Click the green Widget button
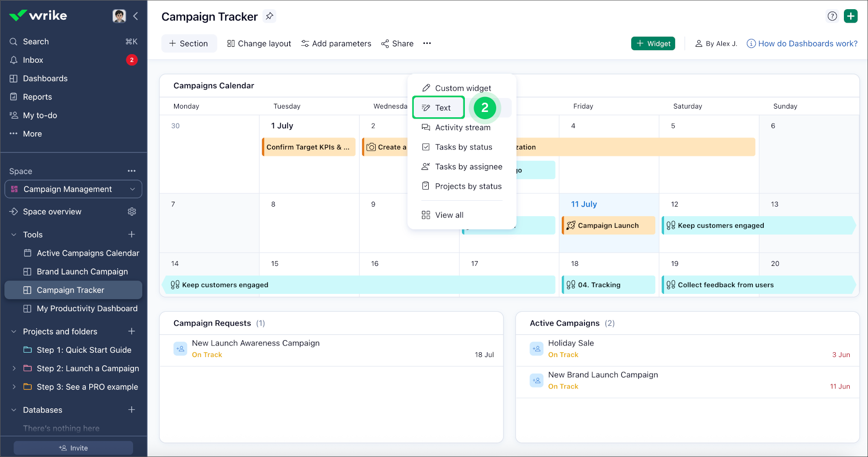The height and width of the screenshot is (457, 868). tap(653, 43)
